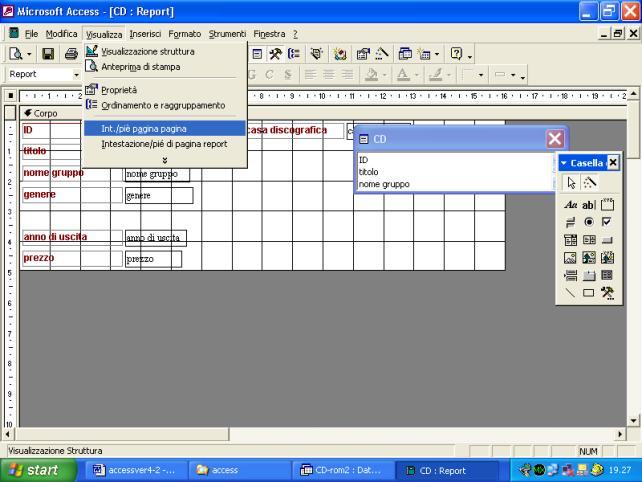Select the Image tool in toolbox

[570, 258]
